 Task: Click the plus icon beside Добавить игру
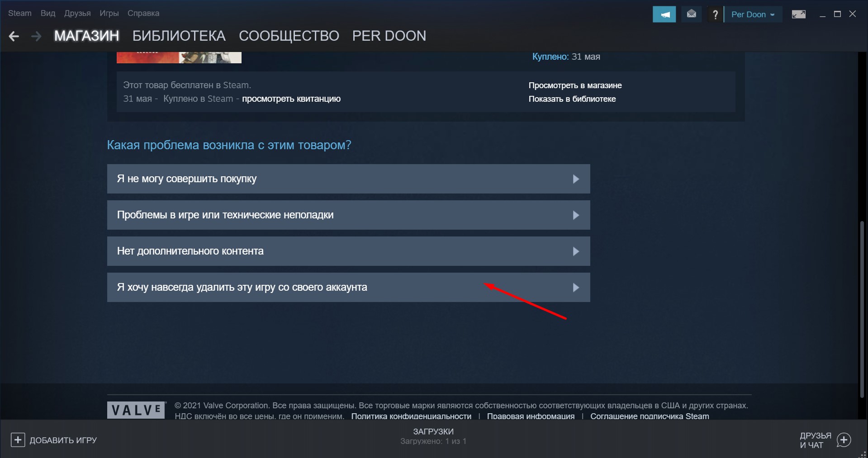(18, 440)
